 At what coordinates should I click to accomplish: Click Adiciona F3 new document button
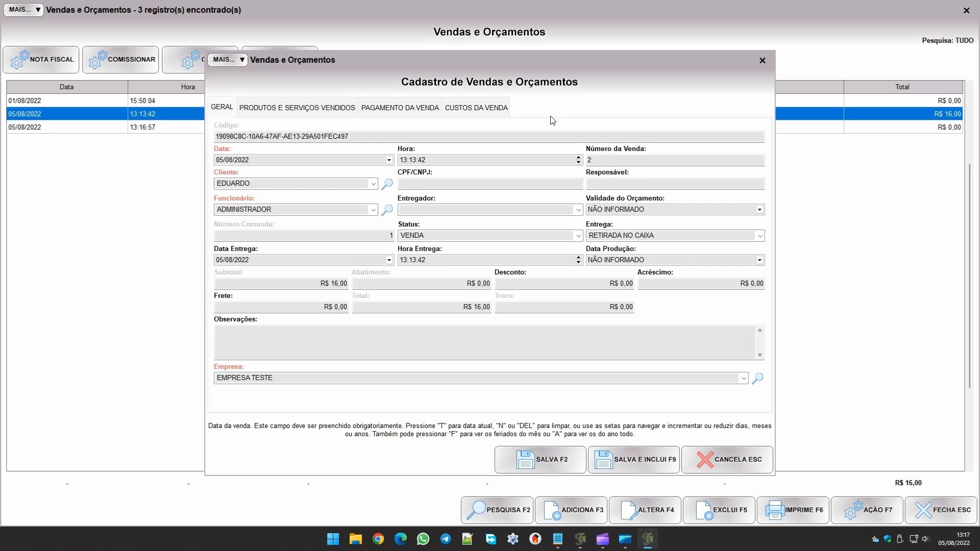point(571,510)
